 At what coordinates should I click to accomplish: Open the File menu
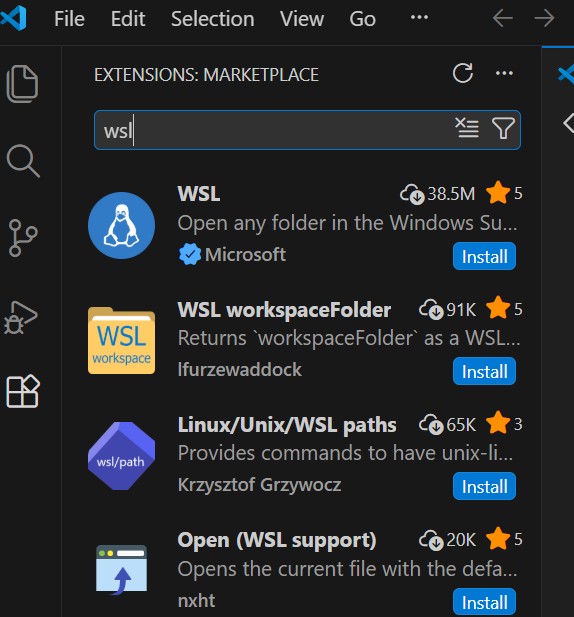point(69,19)
